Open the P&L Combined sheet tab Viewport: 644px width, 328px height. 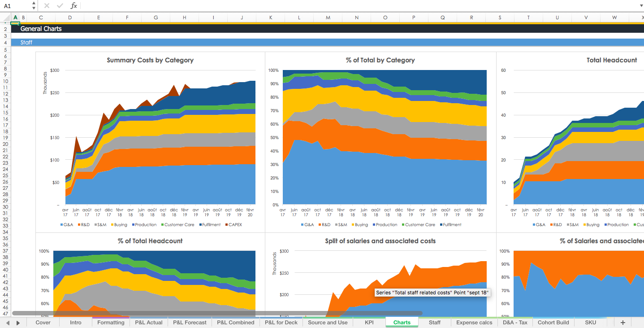(x=235, y=322)
